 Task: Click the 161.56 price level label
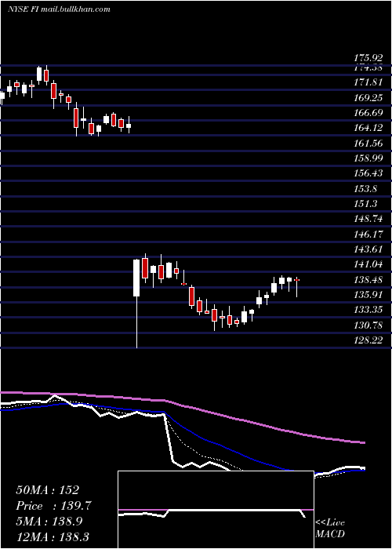pyautogui.click(x=368, y=144)
